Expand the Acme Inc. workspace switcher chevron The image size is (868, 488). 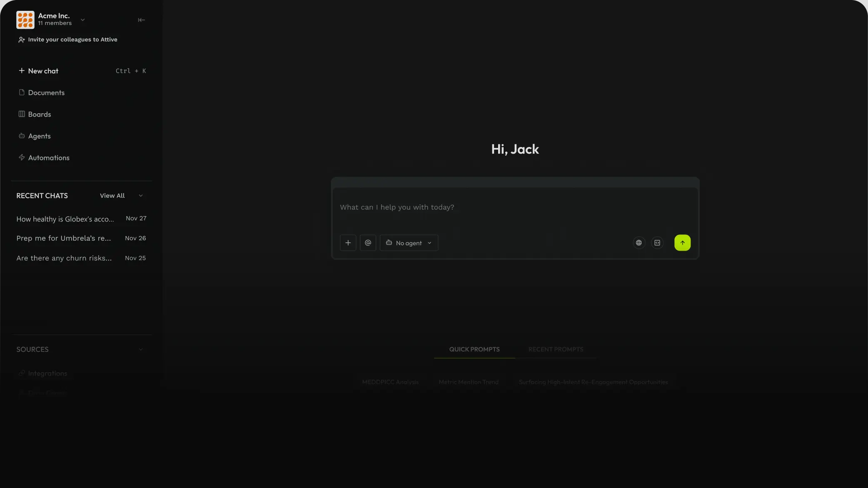point(82,20)
